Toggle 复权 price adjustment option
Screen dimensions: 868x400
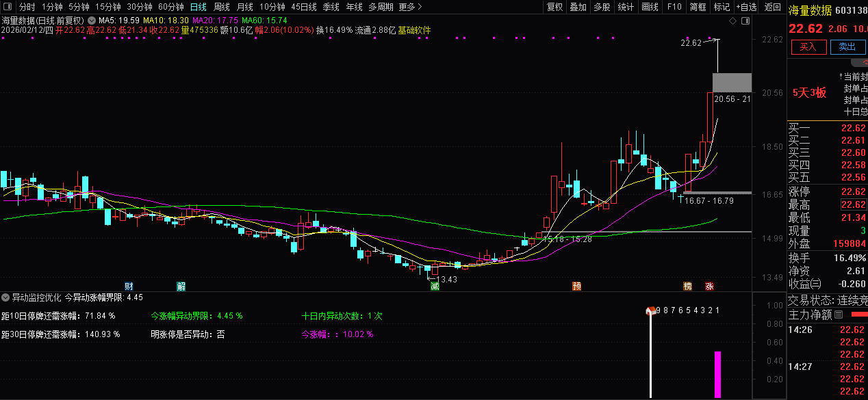coord(554,7)
